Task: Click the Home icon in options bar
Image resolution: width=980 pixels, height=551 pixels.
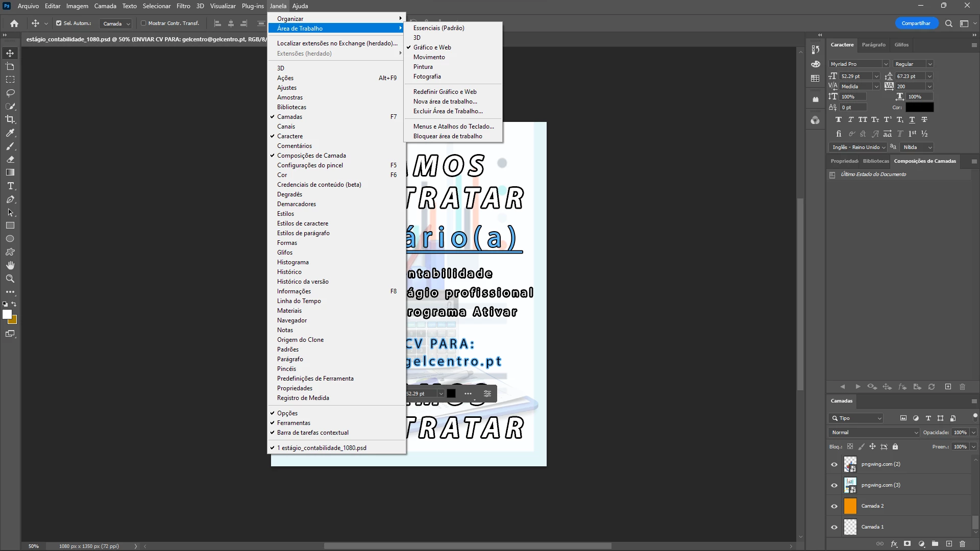Action: pyautogui.click(x=14, y=23)
